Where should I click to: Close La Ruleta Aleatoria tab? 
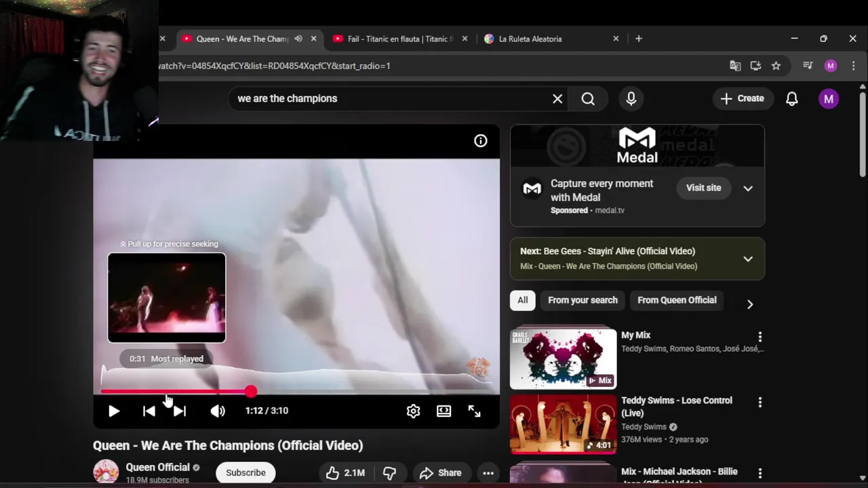[x=616, y=39]
